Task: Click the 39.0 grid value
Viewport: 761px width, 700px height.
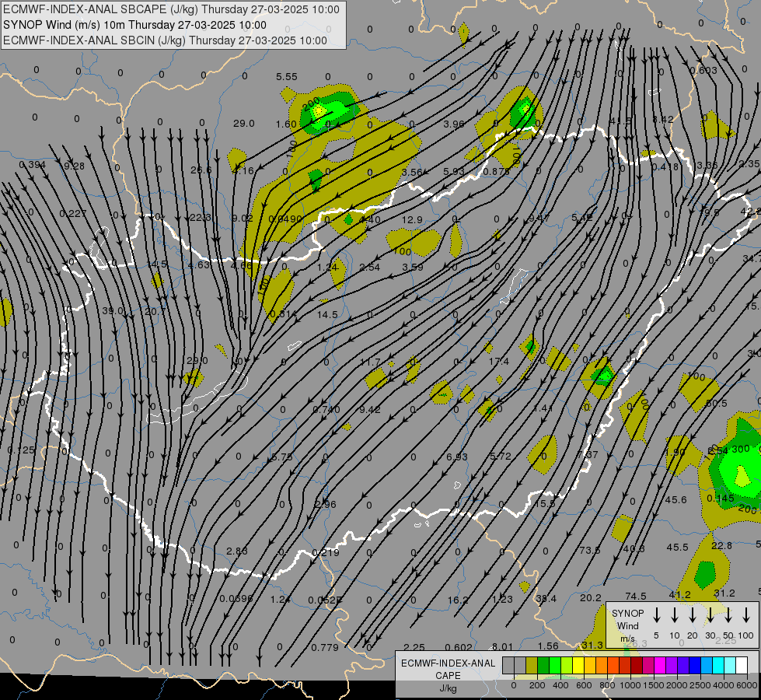Action: pos(113,311)
